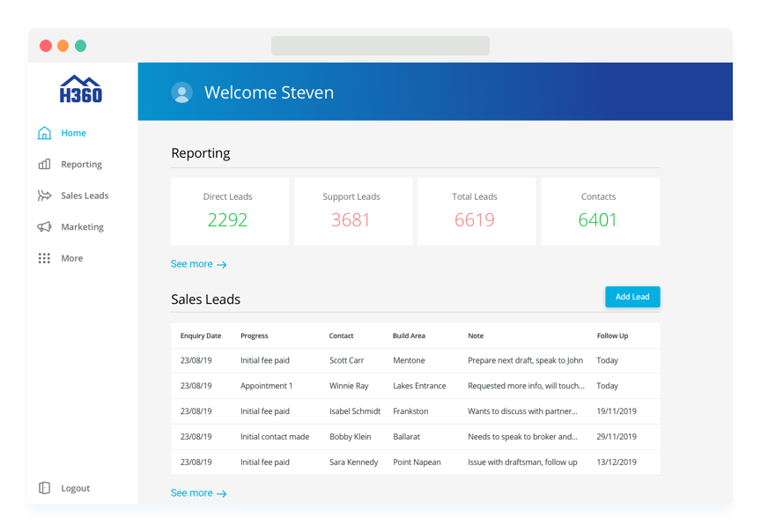Image resolution: width=761 pixels, height=532 pixels.
Task: Open the Total Leads 6619 card
Action: (477, 211)
